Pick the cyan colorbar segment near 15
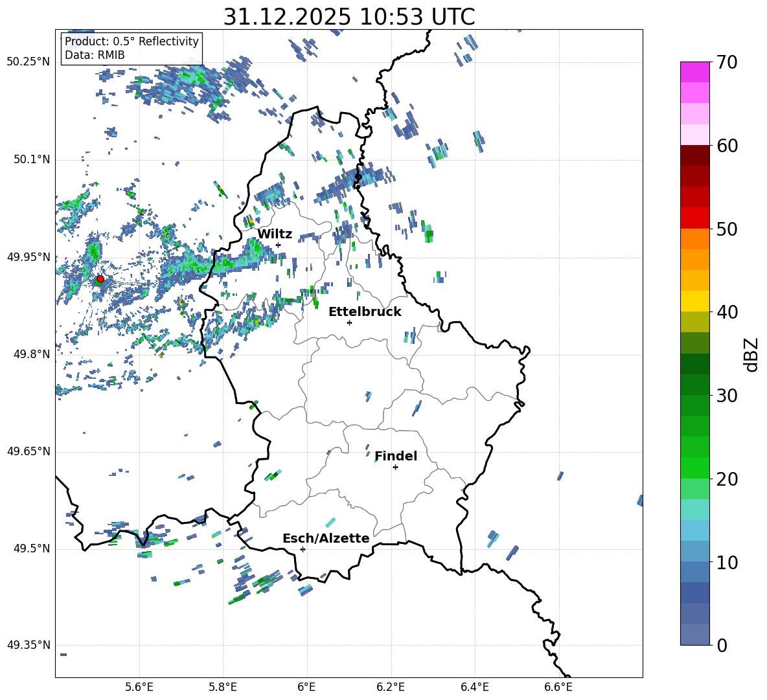 [694, 510]
